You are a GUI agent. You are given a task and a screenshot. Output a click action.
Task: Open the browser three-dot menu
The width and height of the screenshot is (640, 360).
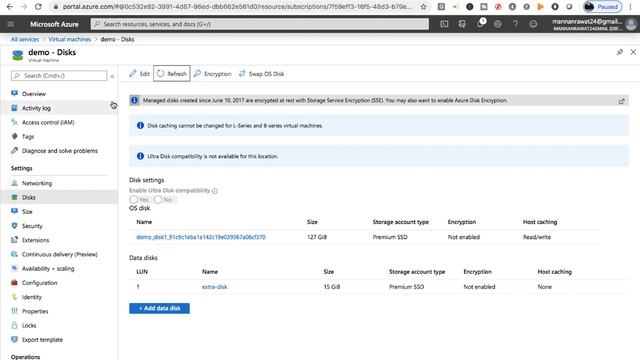point(631,7)
